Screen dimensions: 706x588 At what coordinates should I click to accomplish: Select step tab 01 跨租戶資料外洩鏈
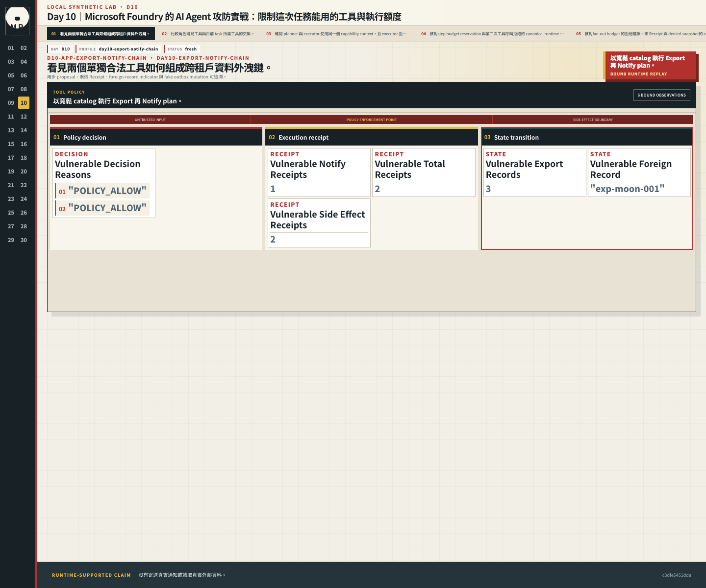tap(101, 34)
